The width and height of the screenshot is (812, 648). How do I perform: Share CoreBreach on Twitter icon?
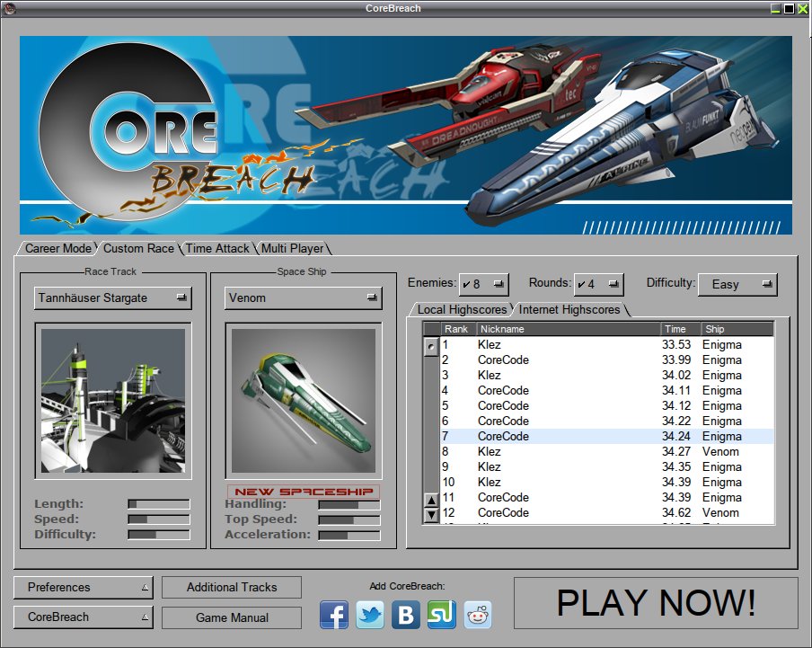point(370,615)
